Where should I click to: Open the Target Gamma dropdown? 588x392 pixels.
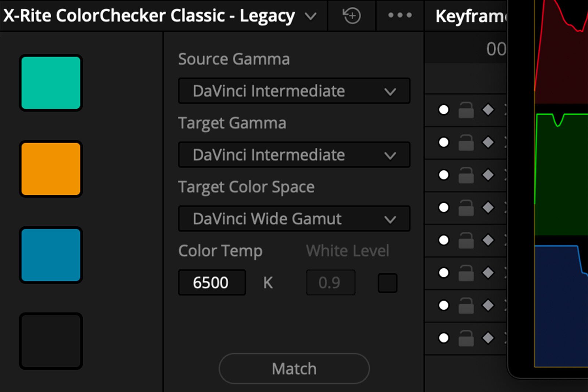(x=294, y=155)
